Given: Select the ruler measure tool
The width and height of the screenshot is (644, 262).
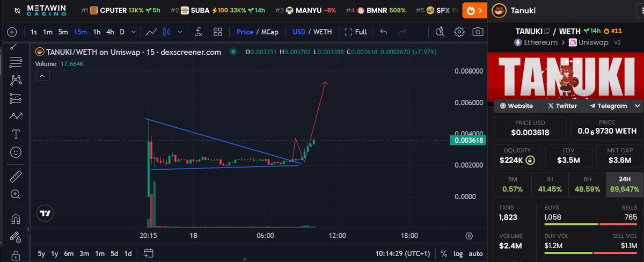Looking at the screenshot, I should click(16, 177).
